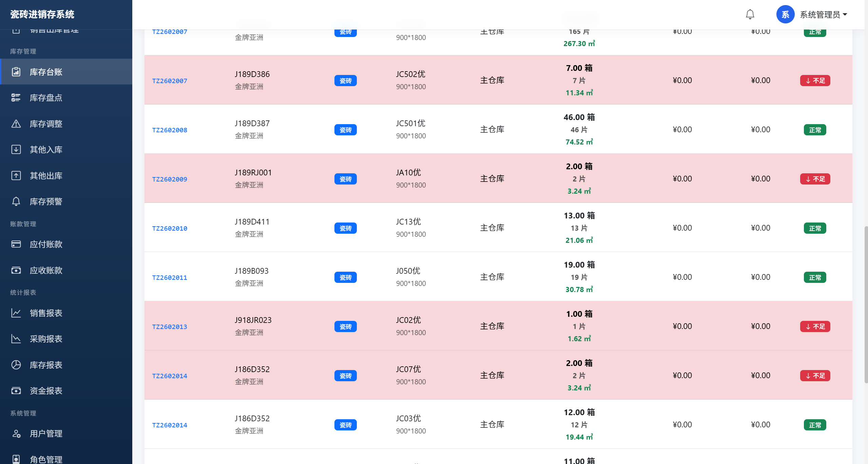The image size is (868, 464).
Task: Click 瓷砖 tag in J189D411 row
Action: tap(345, 228)
